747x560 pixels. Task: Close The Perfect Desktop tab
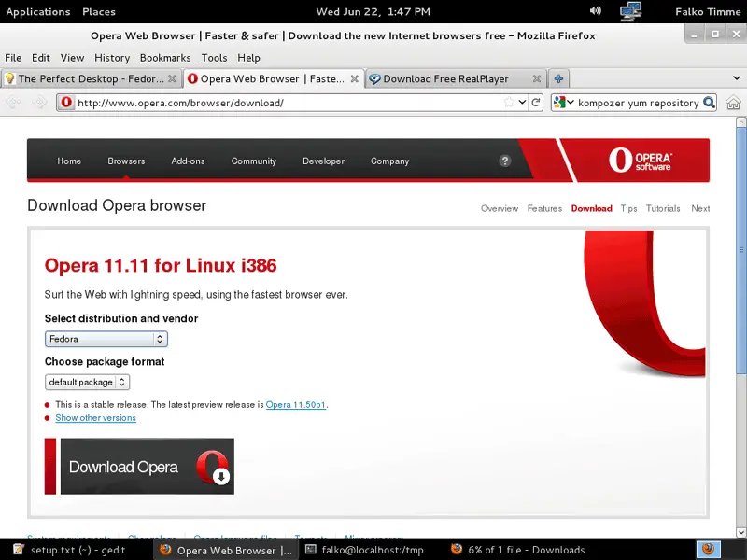[172, 78]
